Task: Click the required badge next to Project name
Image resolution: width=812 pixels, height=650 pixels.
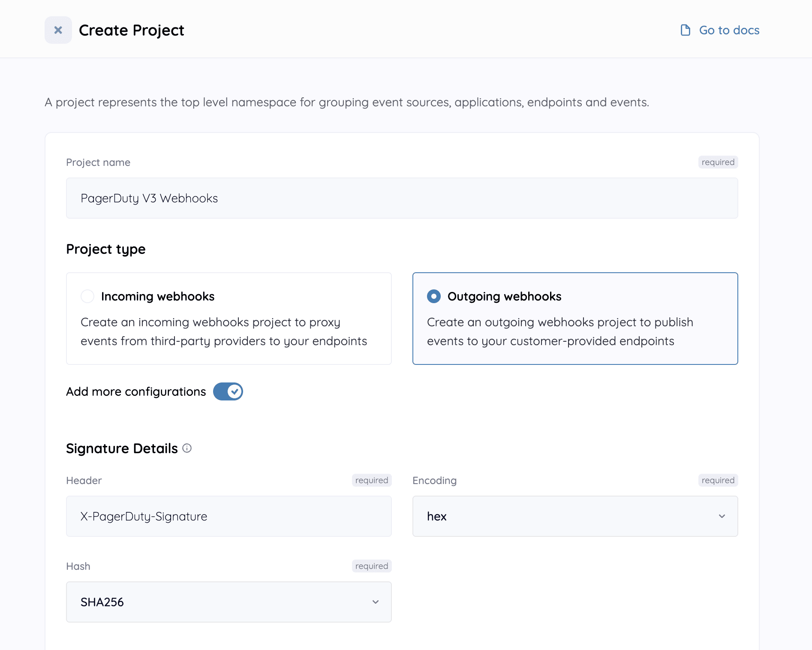Action: point(718,162)
